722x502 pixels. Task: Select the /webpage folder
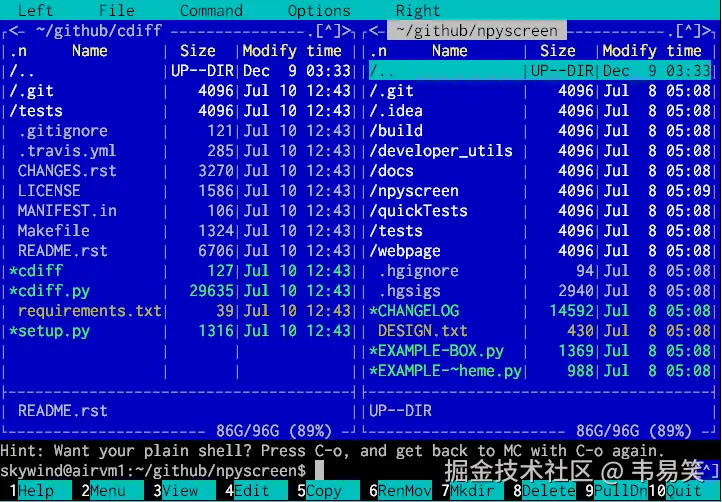pos(540,251)
